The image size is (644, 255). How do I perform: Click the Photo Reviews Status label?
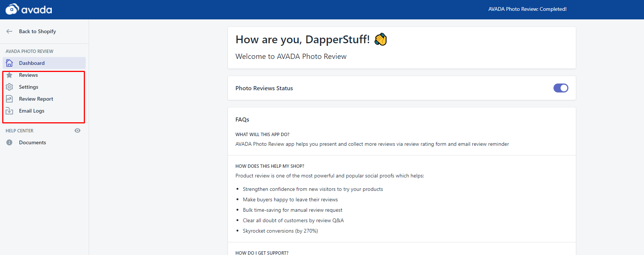[264, 88]
